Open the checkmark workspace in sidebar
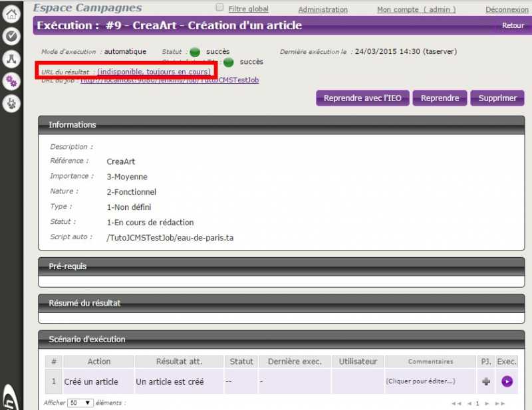The height and width of the screenshot is (410, 532). [x=11, y=36]
